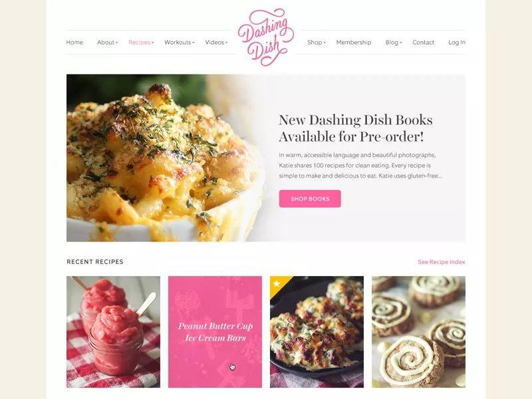The height and width of the screenshot is (399, 532).
Task: Open the cinnamon swirl cookies thumbnail
Action: pos(419,332)
